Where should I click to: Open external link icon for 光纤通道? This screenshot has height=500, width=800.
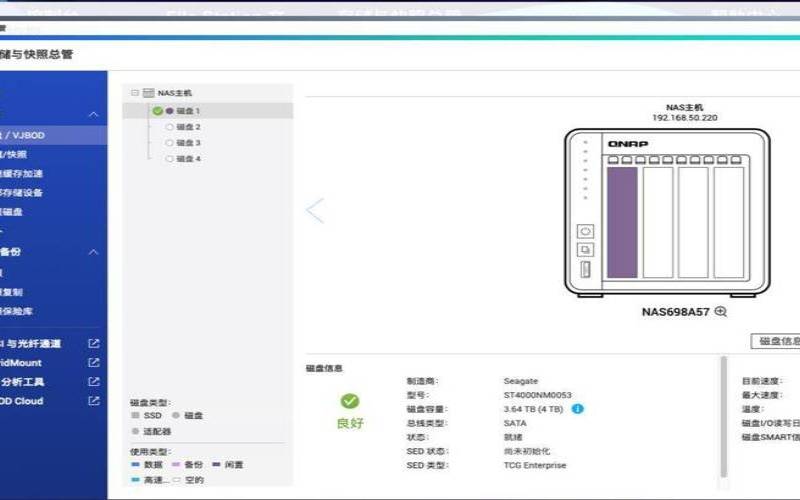[x=93, y=343]
